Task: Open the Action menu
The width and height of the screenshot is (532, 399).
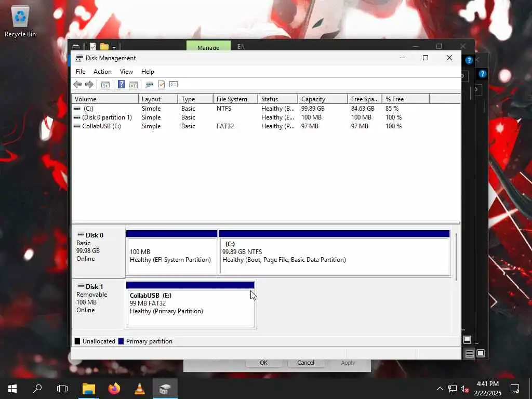Action: pyautogui.click(x=102, y=72)
